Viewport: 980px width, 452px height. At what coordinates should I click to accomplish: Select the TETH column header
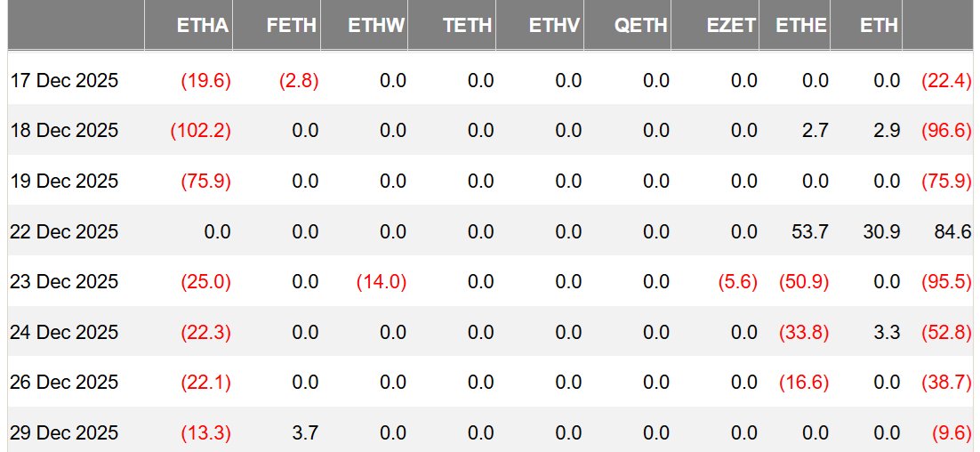click(x=467, y=25)
